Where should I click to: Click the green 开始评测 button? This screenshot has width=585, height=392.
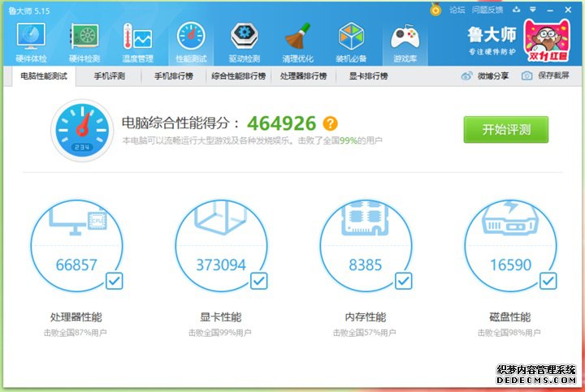click(x=506, y=130)
